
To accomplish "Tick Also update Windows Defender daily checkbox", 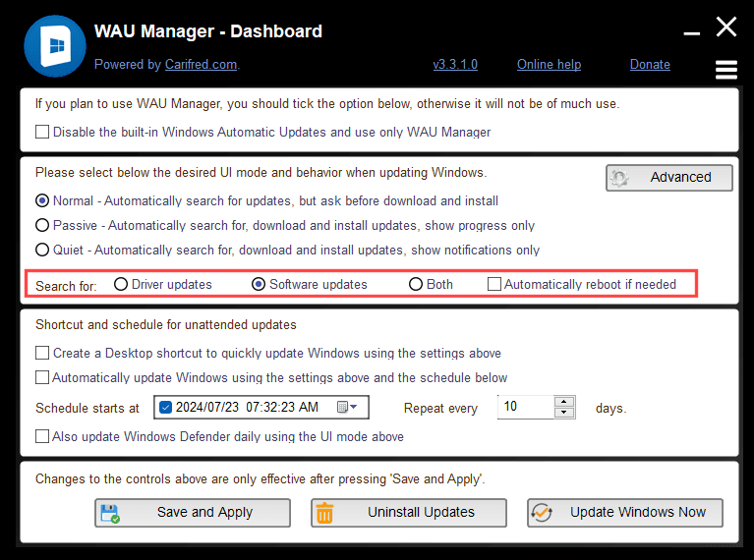I will pos(42,436).
